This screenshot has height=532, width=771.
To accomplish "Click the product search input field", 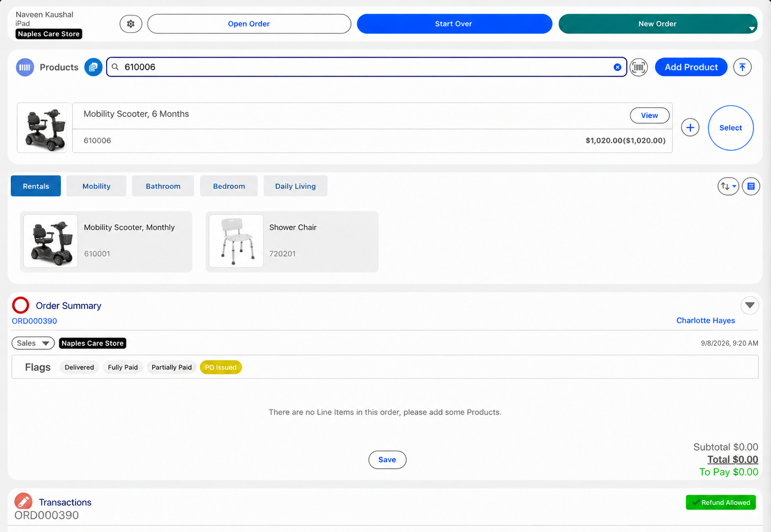I will (367, 67).
